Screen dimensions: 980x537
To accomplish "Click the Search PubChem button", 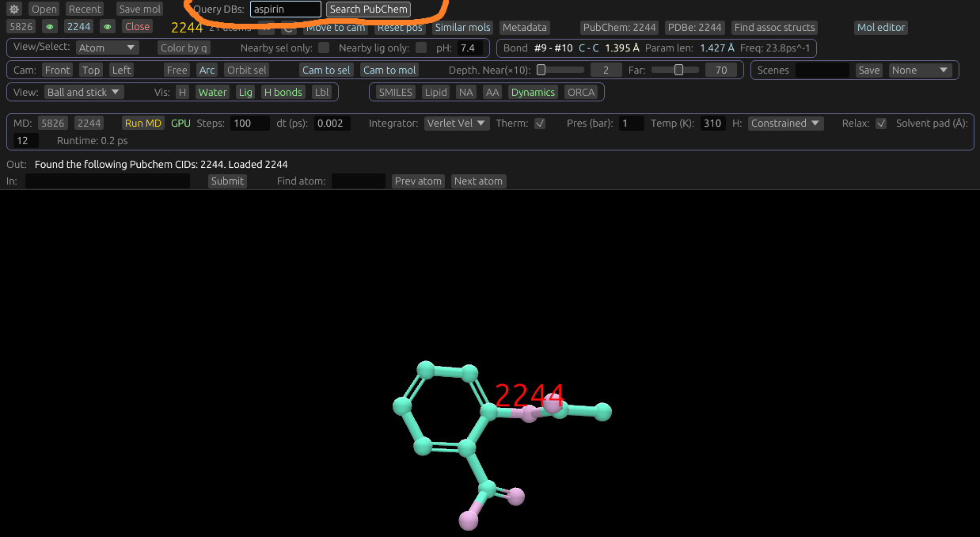I will point(367,10).
